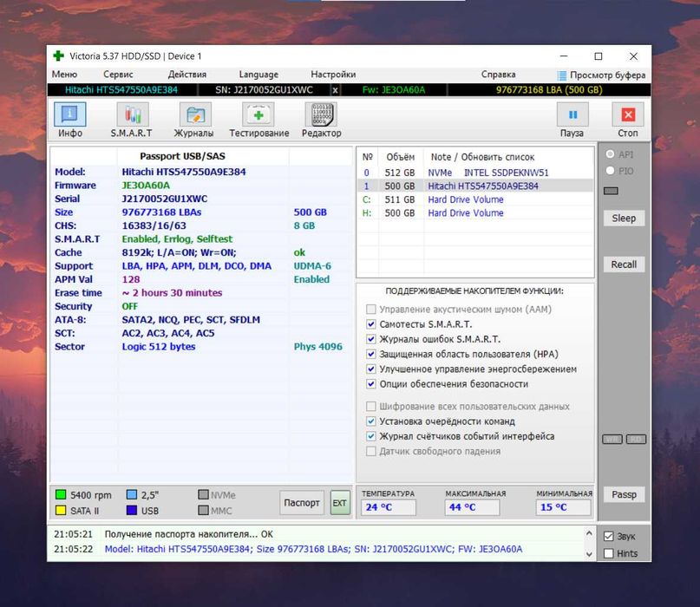Click the gray MMC indicator
This screenshot has height=607, width=700.
point(204,510)
